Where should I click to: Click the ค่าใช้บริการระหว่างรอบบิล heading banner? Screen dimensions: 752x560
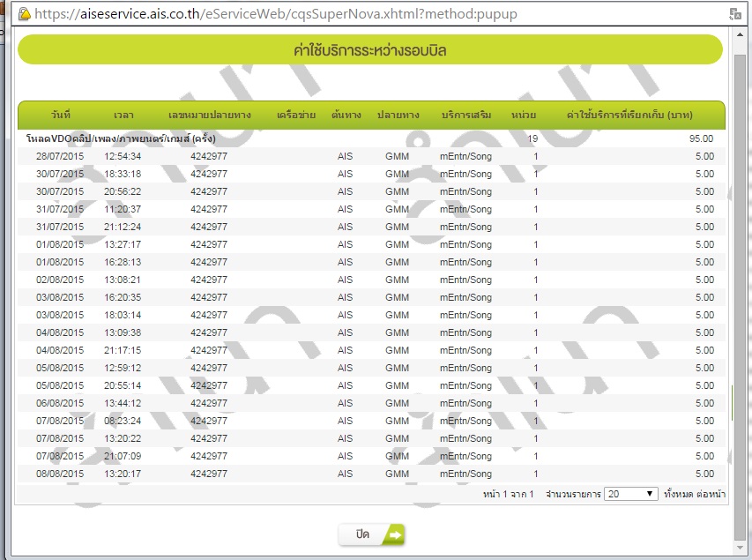[370, 49]
